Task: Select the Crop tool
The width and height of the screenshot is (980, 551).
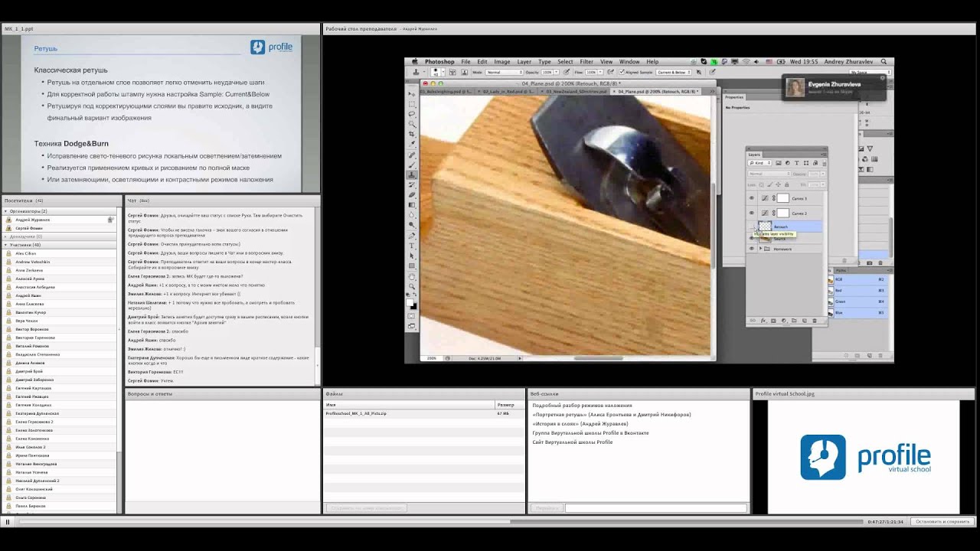Action: tap(412, 134)
